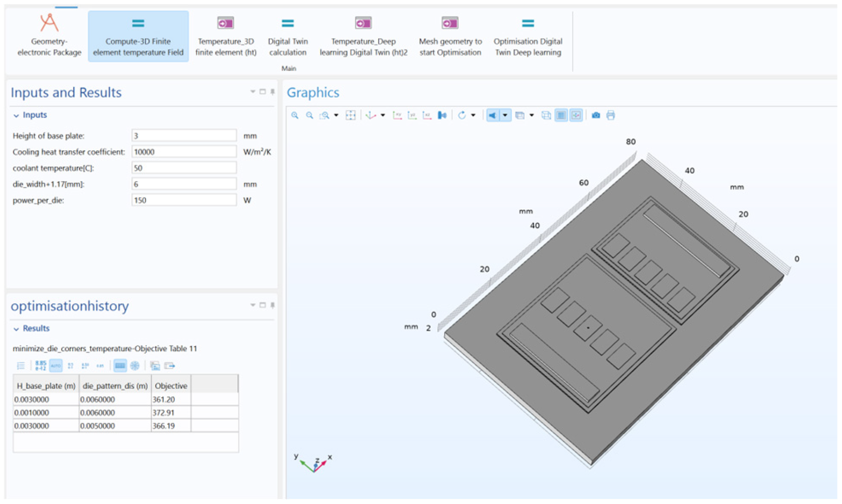This screenshot has width=842, height=504.
Task: Click the Height of base plate field
Action: tap(184, 135)
